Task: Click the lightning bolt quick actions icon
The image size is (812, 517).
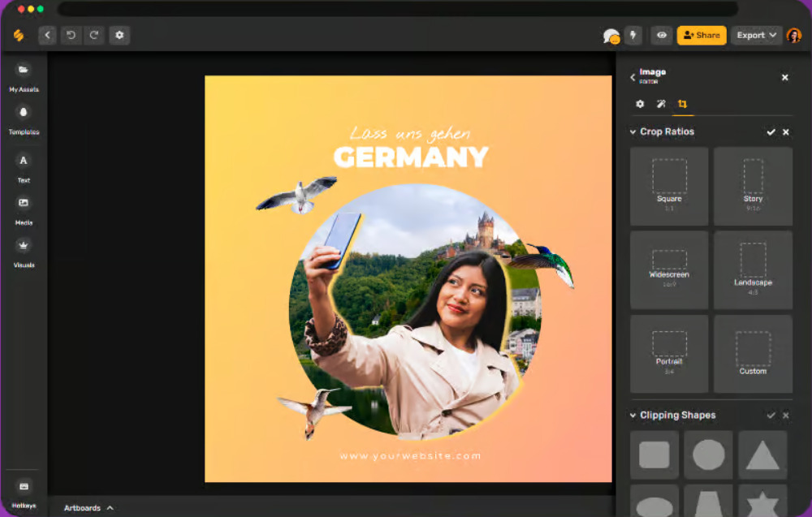Action: point(633,35)
